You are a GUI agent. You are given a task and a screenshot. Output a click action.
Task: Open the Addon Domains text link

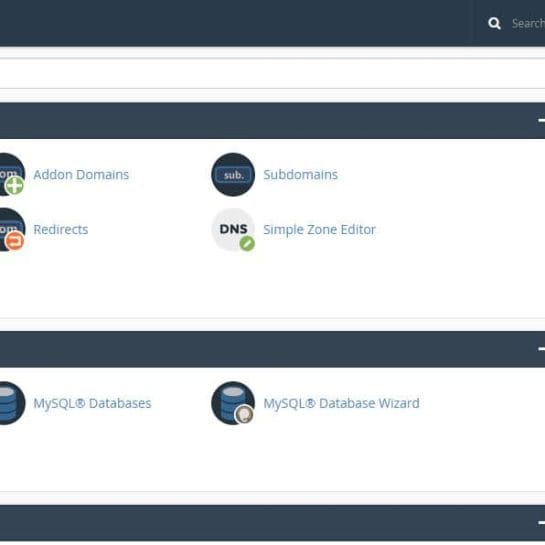pyautogui.click(x=81, y=174)
